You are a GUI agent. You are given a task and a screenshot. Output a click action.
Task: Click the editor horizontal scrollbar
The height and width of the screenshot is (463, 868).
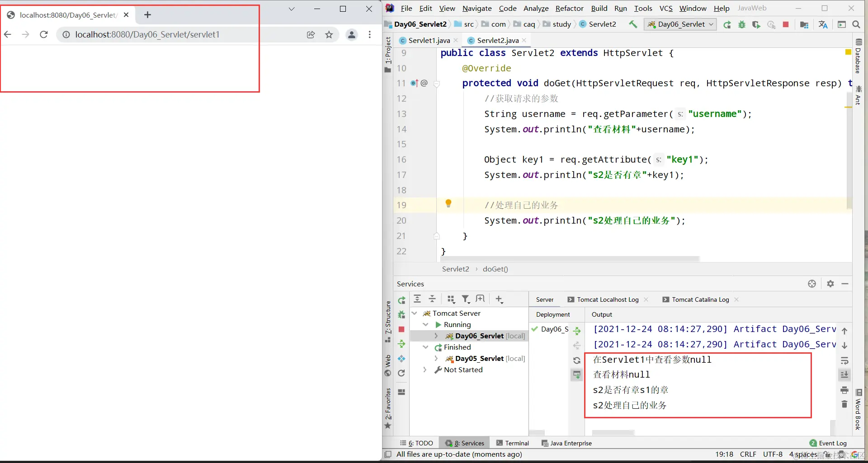(570, 259)
